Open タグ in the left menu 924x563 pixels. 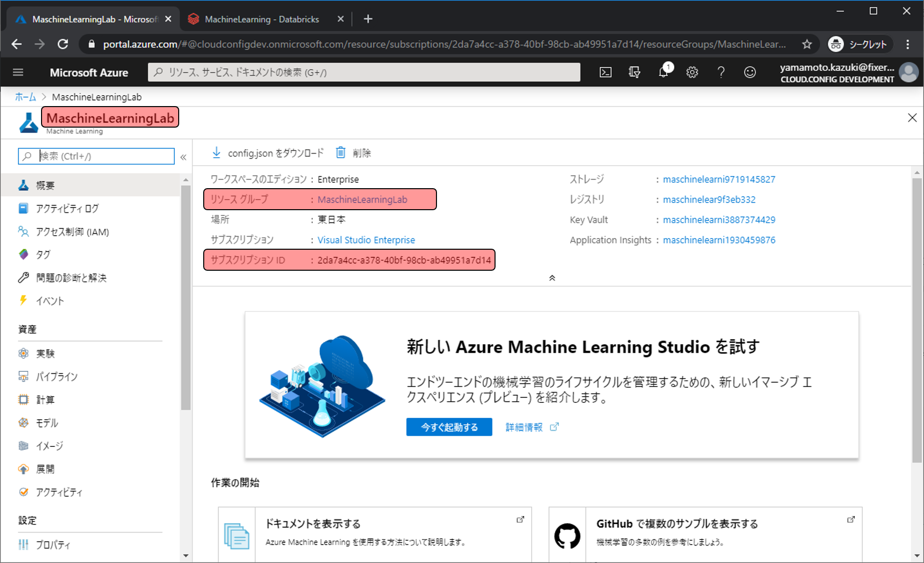tap(90, 255)
